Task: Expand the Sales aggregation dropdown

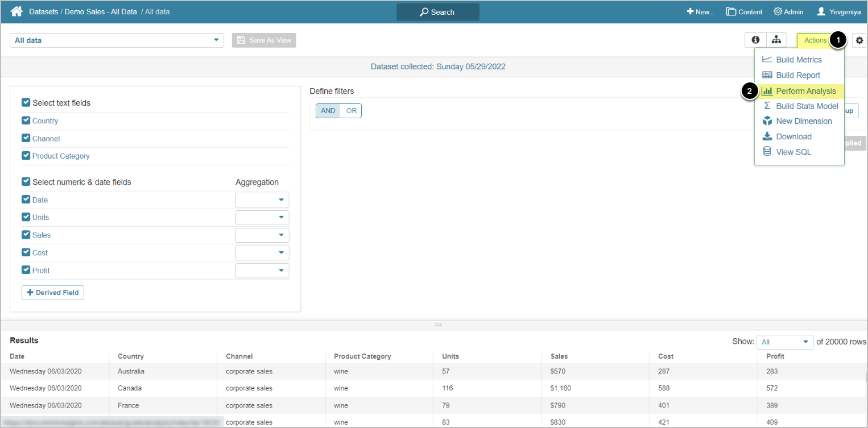Action: [262, 235]
